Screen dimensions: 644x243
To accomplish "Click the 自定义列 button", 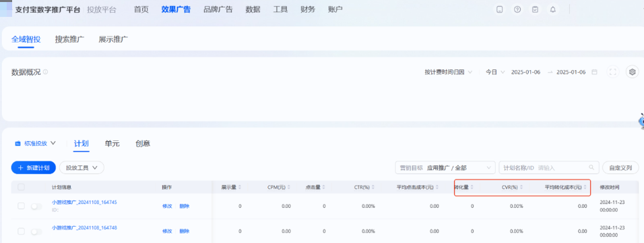I will 620,167.
